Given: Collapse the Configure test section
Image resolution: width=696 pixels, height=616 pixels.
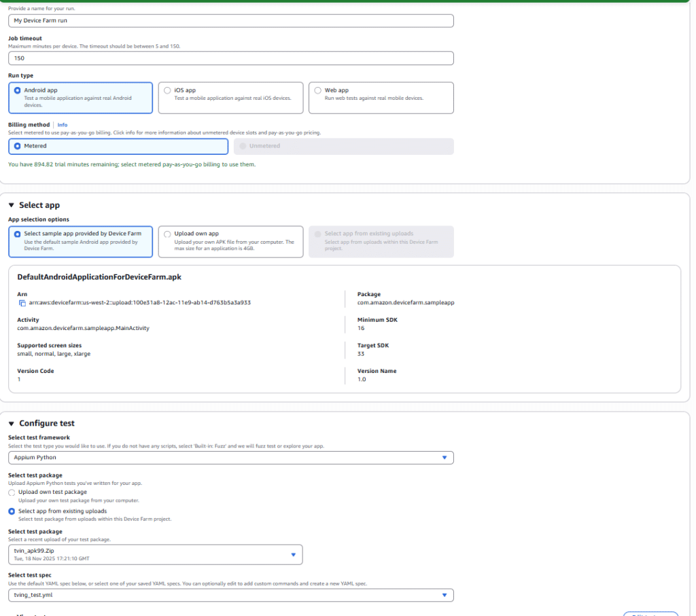Looking at the screenshot, I should coord(12,423).
